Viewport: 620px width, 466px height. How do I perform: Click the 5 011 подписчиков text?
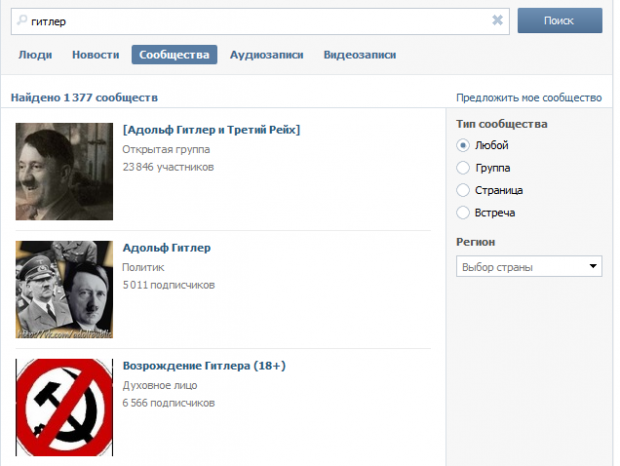click(x=168, y=285)
